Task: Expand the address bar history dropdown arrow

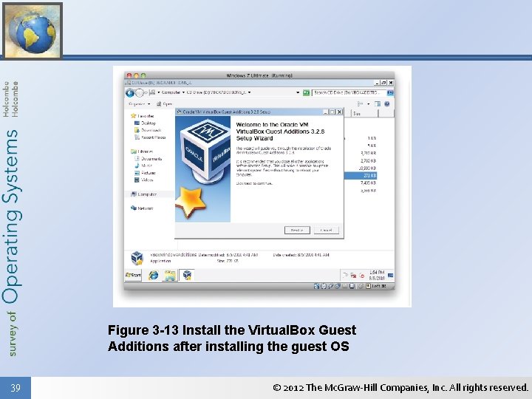Action: tap(298, 92)
